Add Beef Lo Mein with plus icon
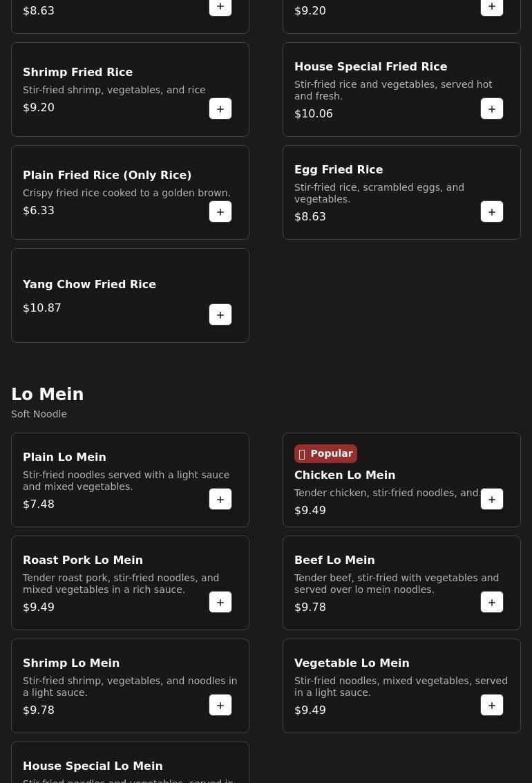Screen dimensions: 532x783 [492, 602]
